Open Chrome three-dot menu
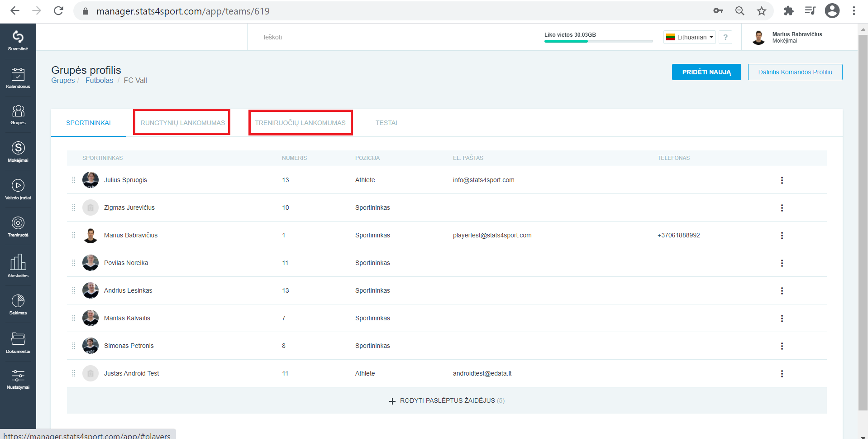868x439 pixels. click(x=854, y=11)
